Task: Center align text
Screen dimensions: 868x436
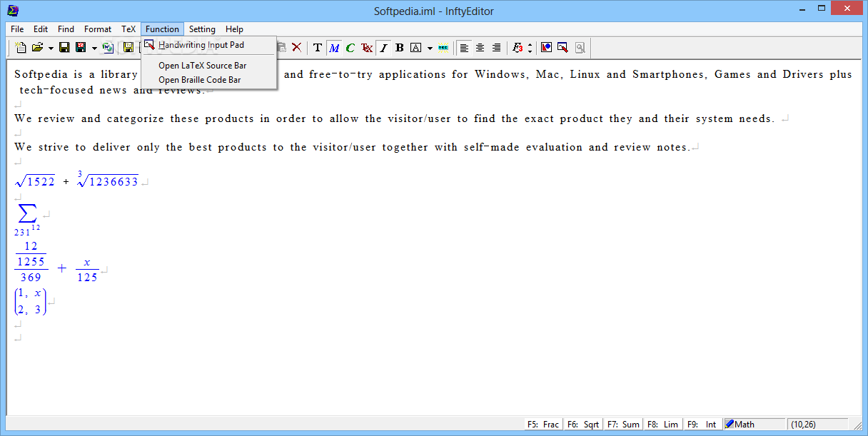Action: [x=480, y=48]
